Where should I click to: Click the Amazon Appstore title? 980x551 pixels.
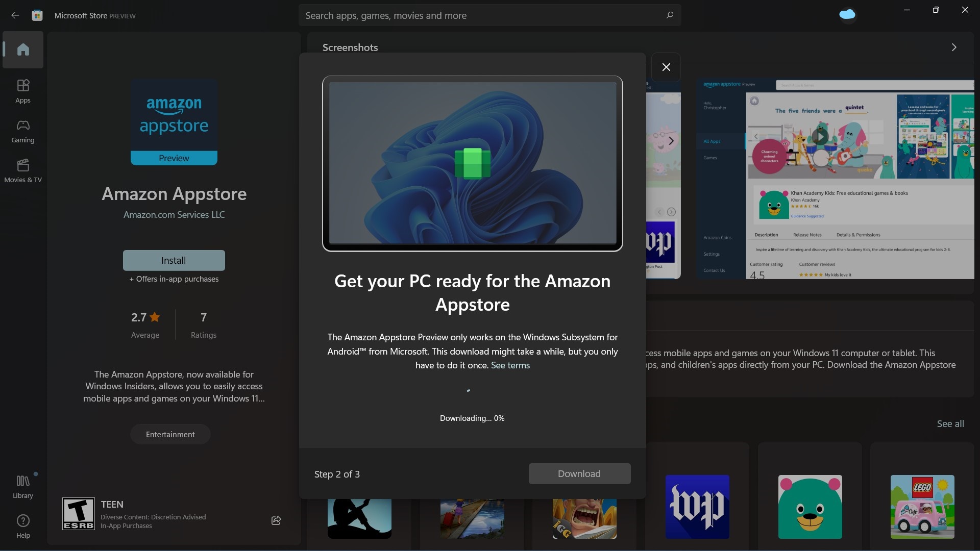click(174, 193)
